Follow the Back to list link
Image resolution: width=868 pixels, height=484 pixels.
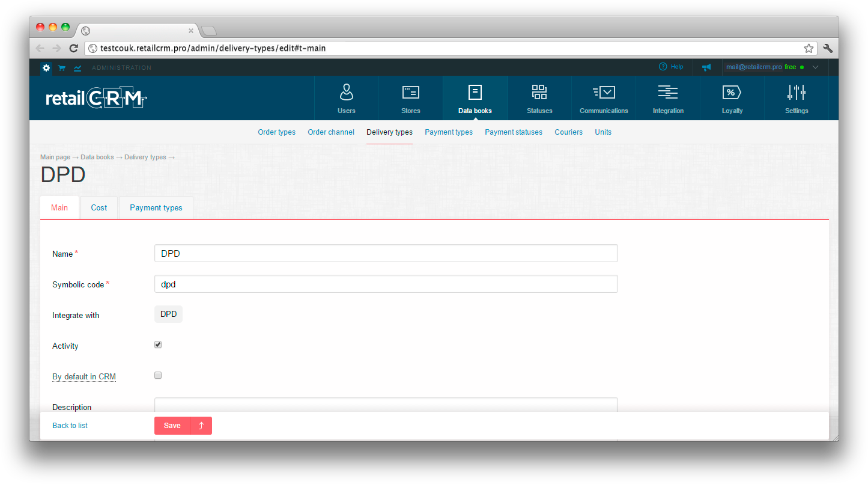coord(70,426)
